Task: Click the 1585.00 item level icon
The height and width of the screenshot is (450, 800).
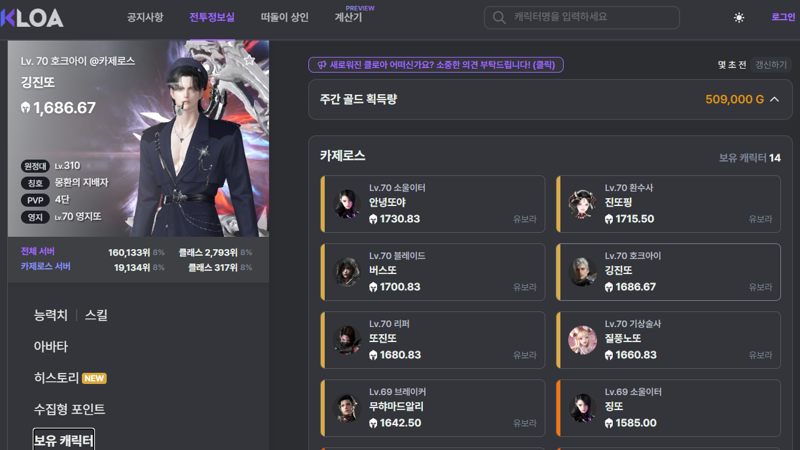Action: 609,423
